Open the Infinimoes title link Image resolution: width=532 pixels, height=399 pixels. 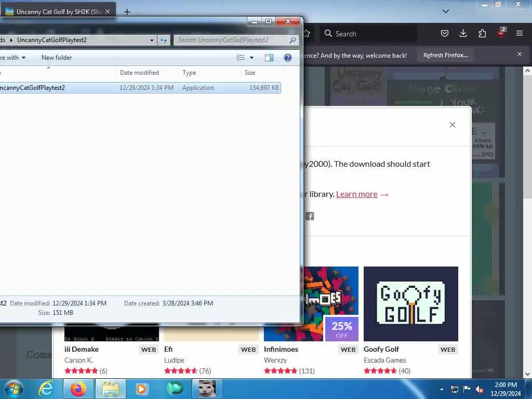coord(281,349)
